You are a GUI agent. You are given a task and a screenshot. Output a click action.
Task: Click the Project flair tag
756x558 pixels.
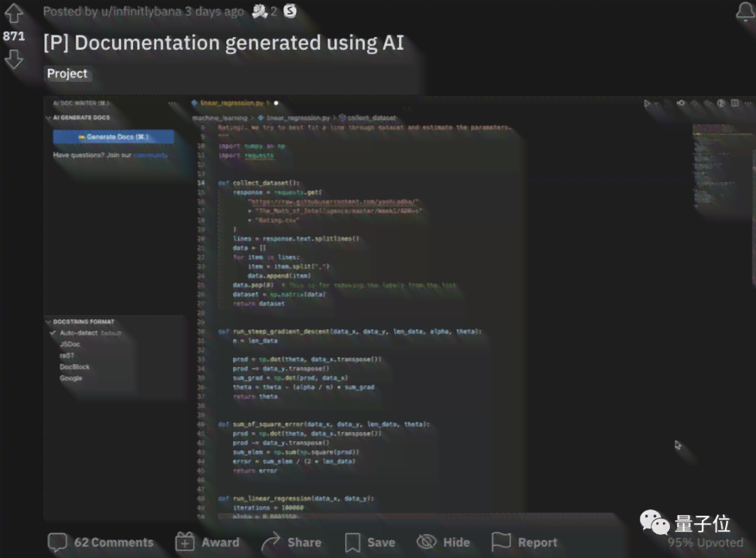[67, 74]
